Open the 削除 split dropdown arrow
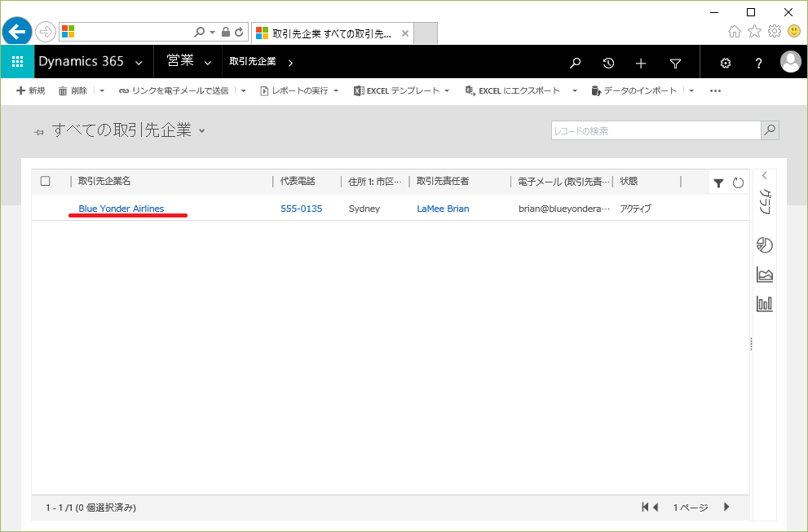Screen dimensions: 808x532 [102, 90]
